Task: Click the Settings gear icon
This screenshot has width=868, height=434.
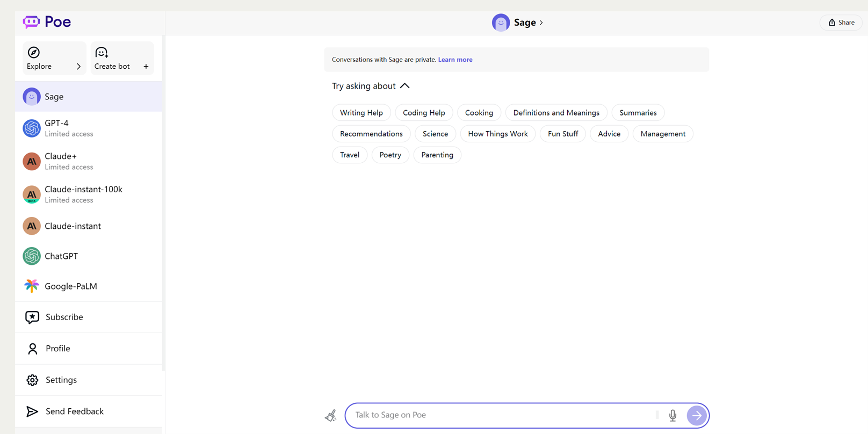Action: click(32, 380)
